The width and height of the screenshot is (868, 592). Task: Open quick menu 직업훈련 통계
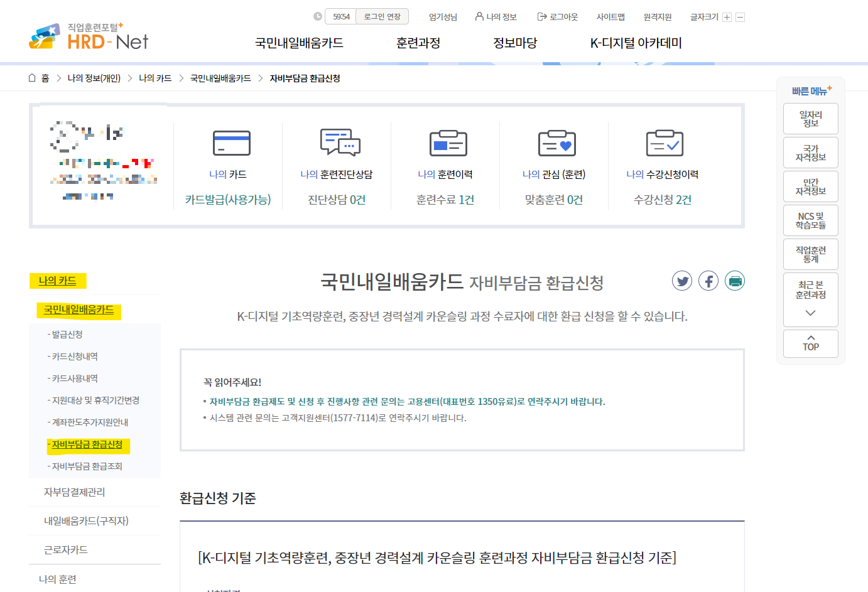tap(811, 254)
